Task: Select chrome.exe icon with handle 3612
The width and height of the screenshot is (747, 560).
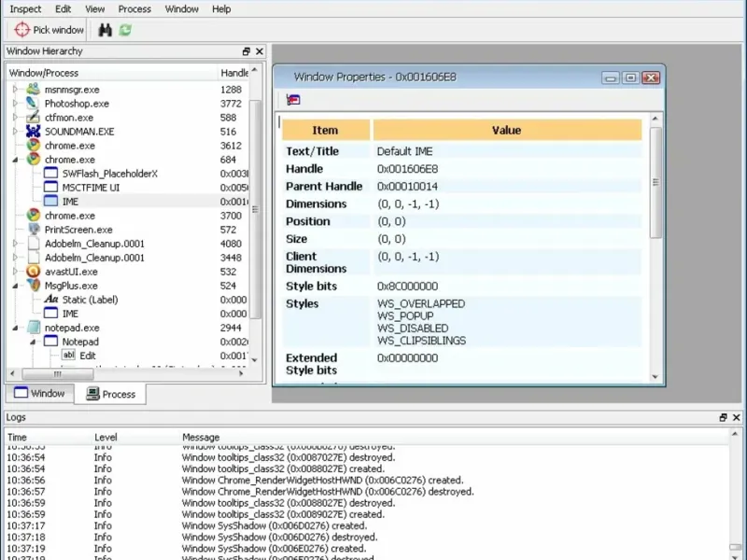Action: tap(33, 146)
